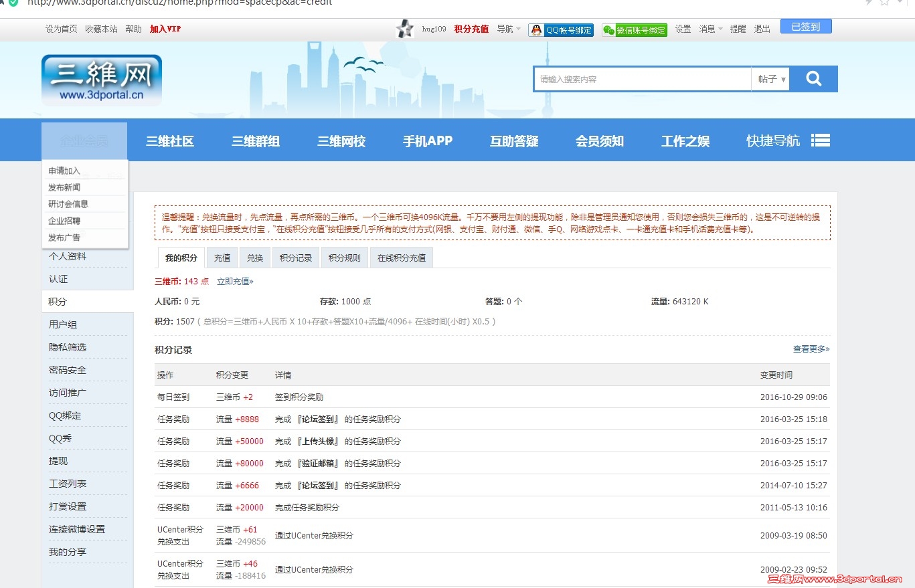
Task: Open the 帖子 search type dropdown
Action: coord(771,79)
